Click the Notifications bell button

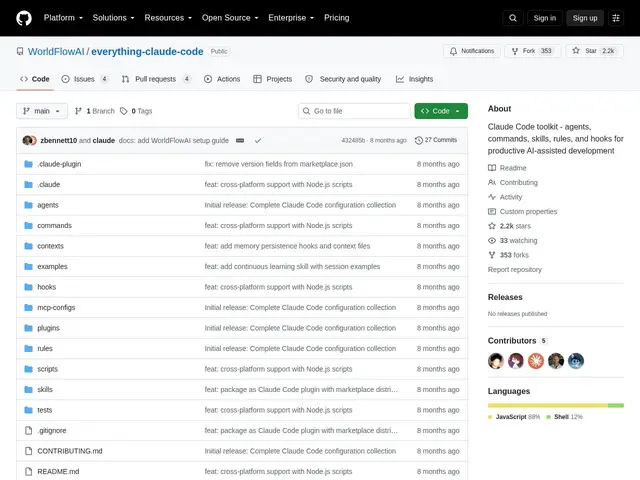pos(472,51)
